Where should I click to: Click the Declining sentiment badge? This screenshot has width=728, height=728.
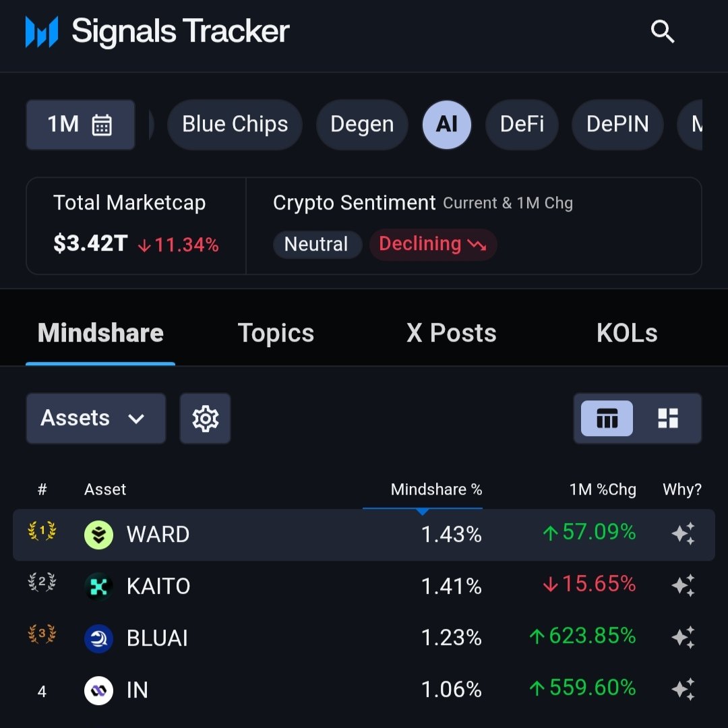433,244
